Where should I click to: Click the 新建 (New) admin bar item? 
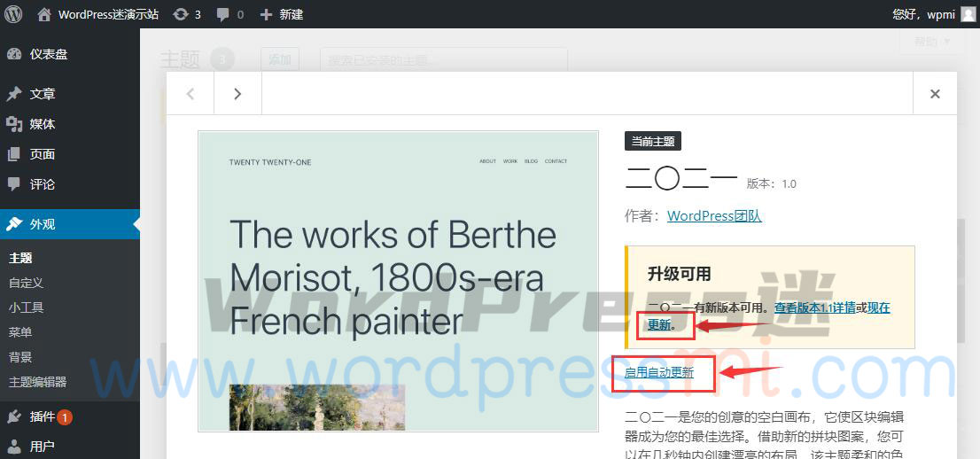(281, 14)
